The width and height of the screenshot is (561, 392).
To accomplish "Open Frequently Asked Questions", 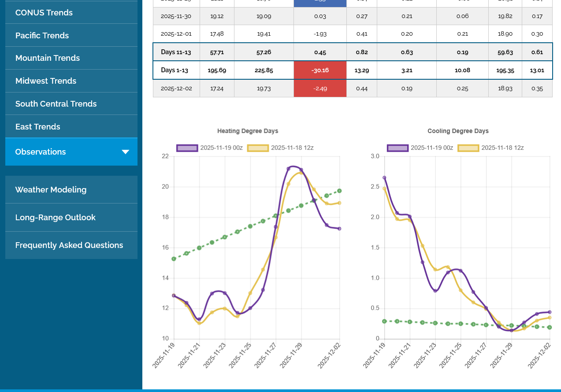I will (x=69, y=245).
